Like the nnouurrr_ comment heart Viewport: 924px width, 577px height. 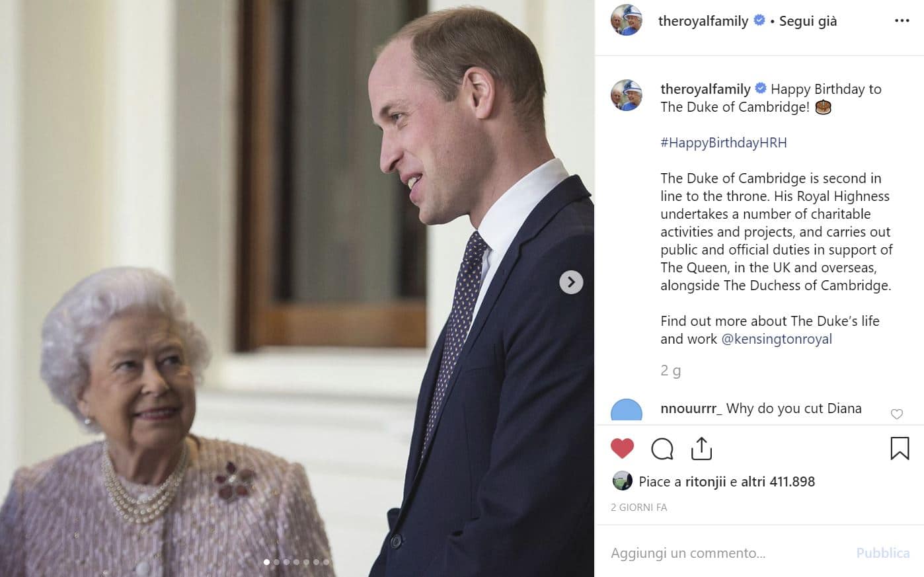(897, 414)
